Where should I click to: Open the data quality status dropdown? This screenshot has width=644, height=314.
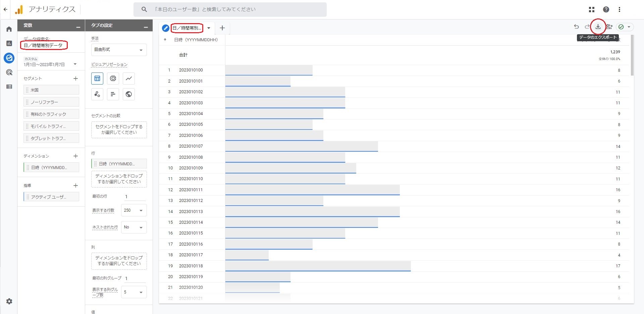click(x=625, y=27)
